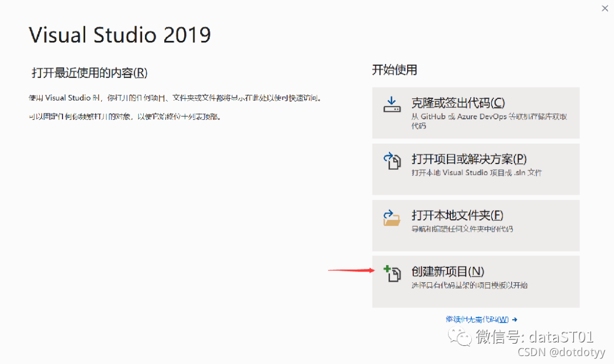Select 创建新项目(N) option
The height and width of the screenshot is (364, 614).
coord(476,282)
